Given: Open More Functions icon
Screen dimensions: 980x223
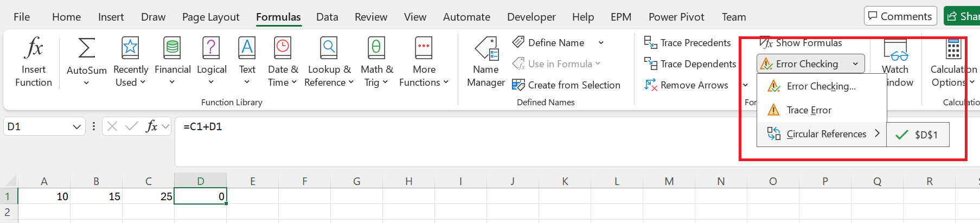Looking at the screenshot, I should coord(424,48).
